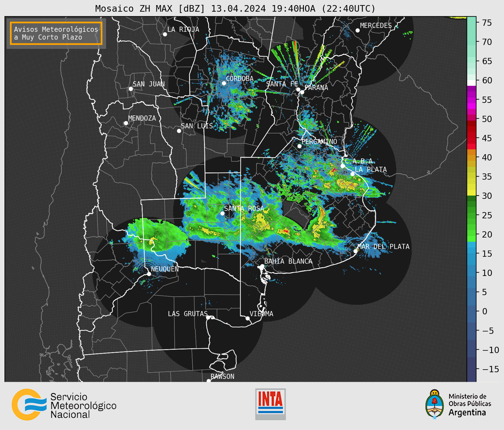The image size is (504, 430).
Task: Click the RAWSON city marker dot
Action: coord(209,381)
